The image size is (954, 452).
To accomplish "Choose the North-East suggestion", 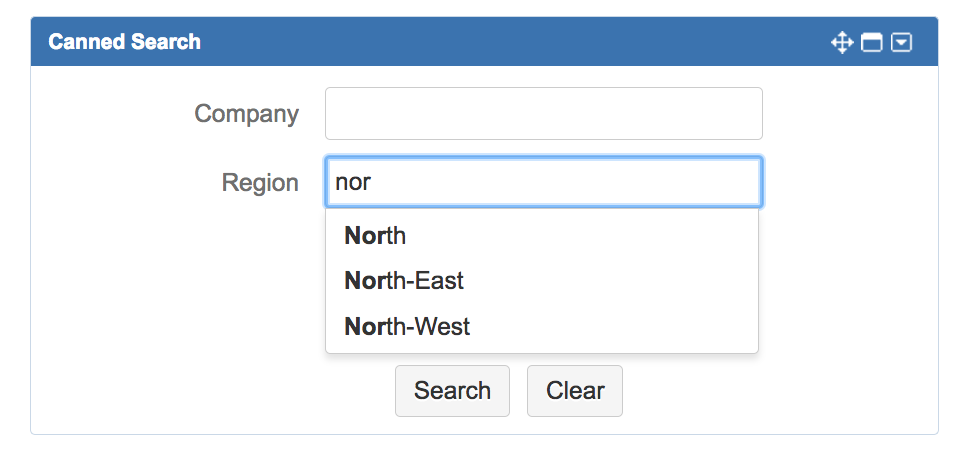I will [x=403, y=281].
